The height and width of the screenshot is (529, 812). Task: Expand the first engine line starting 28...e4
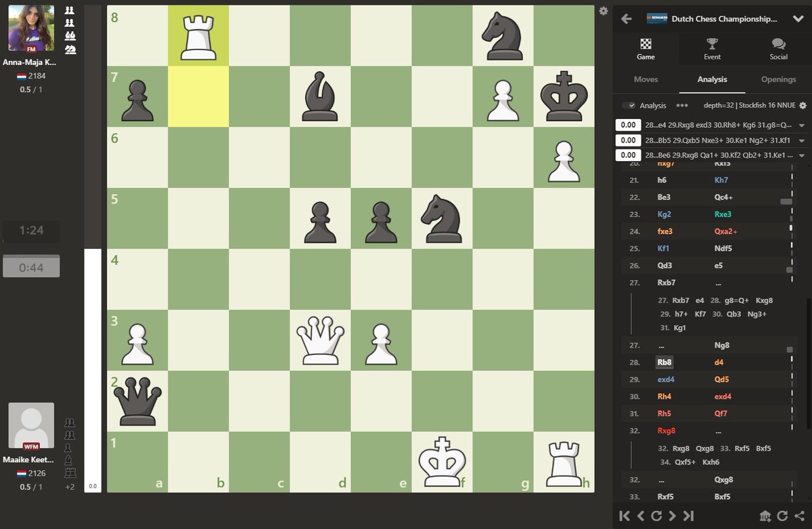pos(802,125)
